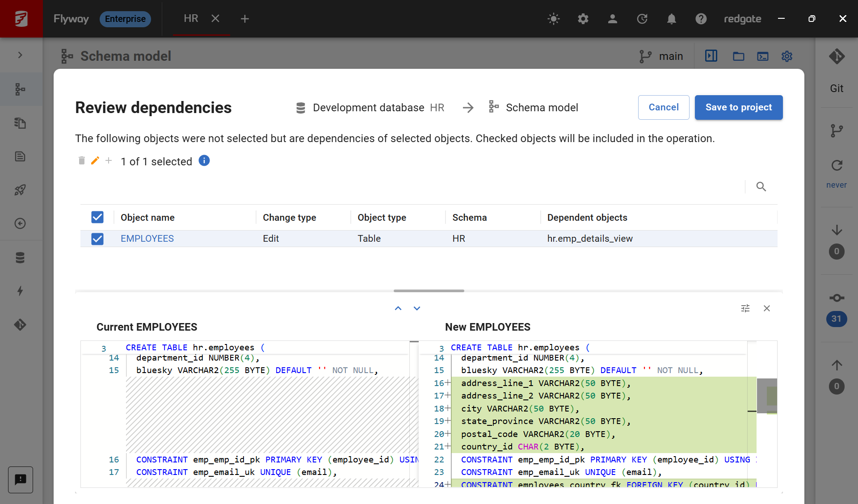Jump to previous difference chevron
Screen dimensions: 858x504
398,308
